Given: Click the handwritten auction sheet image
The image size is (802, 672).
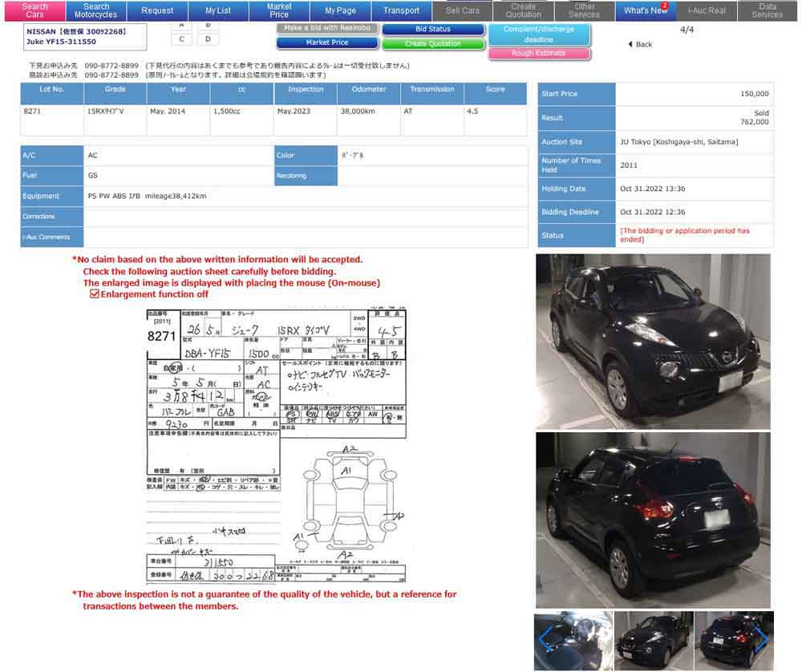Looking at the screenshot, I should point(276,445).
